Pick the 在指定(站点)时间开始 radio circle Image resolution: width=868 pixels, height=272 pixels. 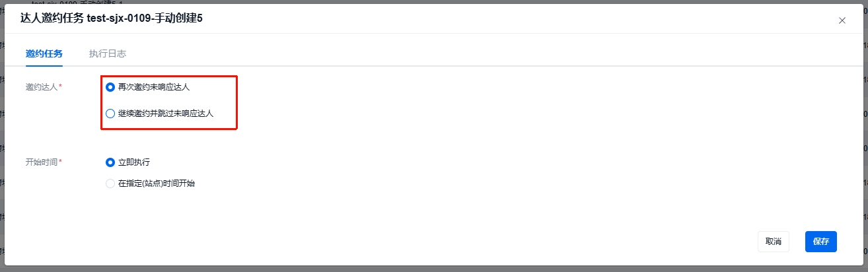click(x=110, y=184)
